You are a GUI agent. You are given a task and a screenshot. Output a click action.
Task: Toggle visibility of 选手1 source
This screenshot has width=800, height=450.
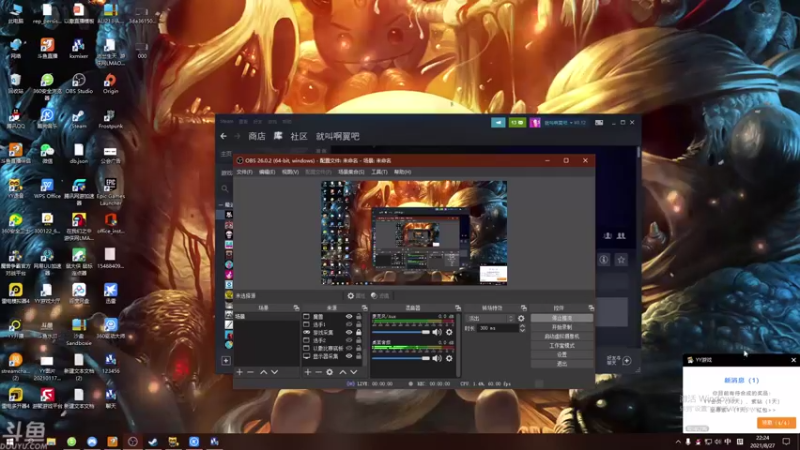[349, 324]
